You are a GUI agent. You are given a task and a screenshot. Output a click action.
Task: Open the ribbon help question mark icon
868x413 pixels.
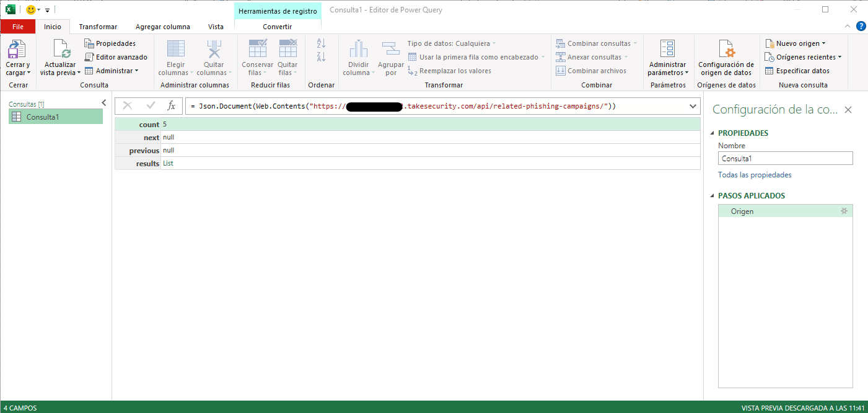(x=861, y=26)
